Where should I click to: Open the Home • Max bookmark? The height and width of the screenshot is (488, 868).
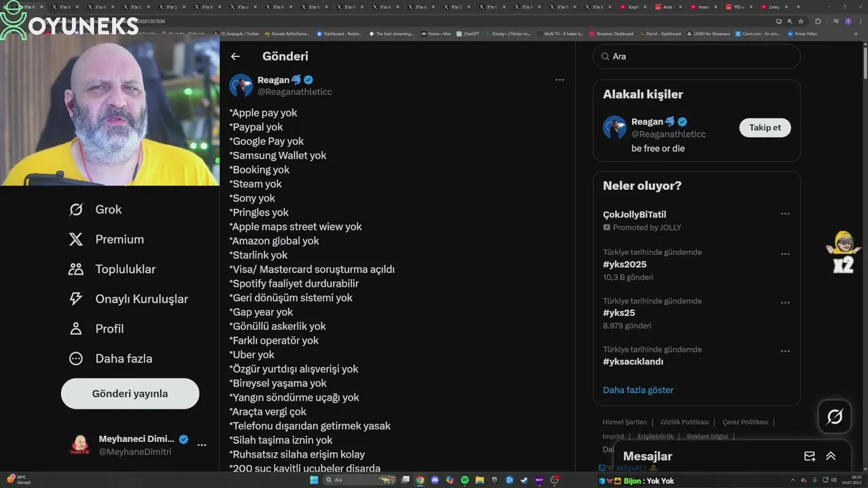coord(435,33)
